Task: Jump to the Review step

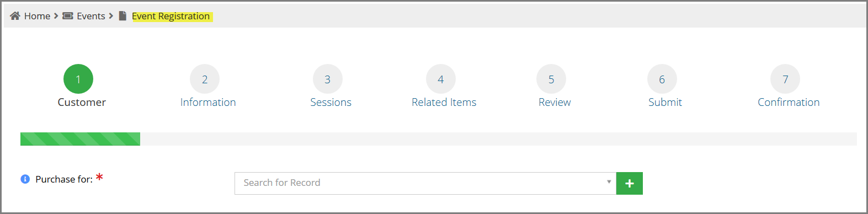Action: click(555, 102)
